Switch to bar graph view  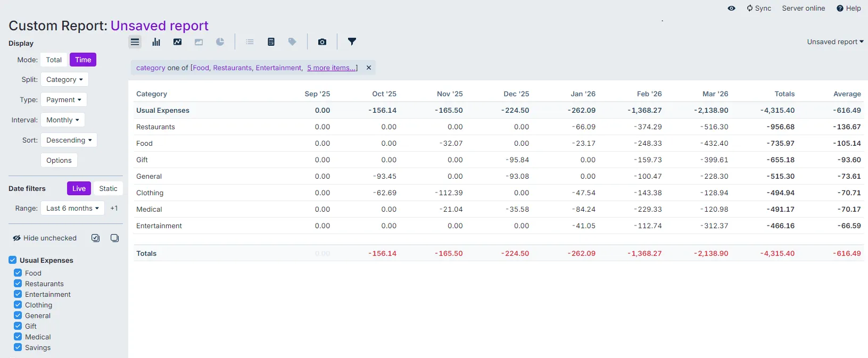pyautogui.click(x=156, y=42)
